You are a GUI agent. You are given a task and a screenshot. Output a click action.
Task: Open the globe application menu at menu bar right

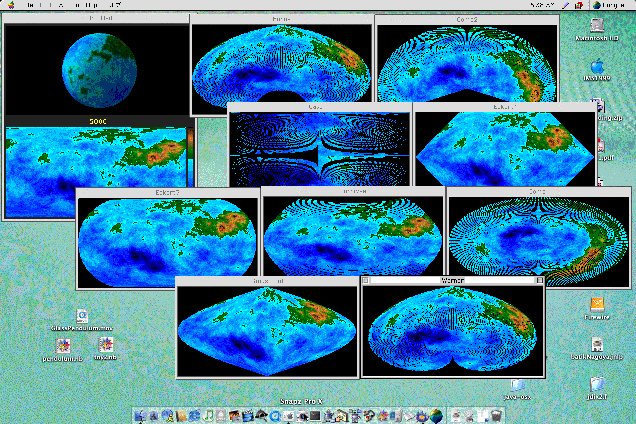point(608,5)
